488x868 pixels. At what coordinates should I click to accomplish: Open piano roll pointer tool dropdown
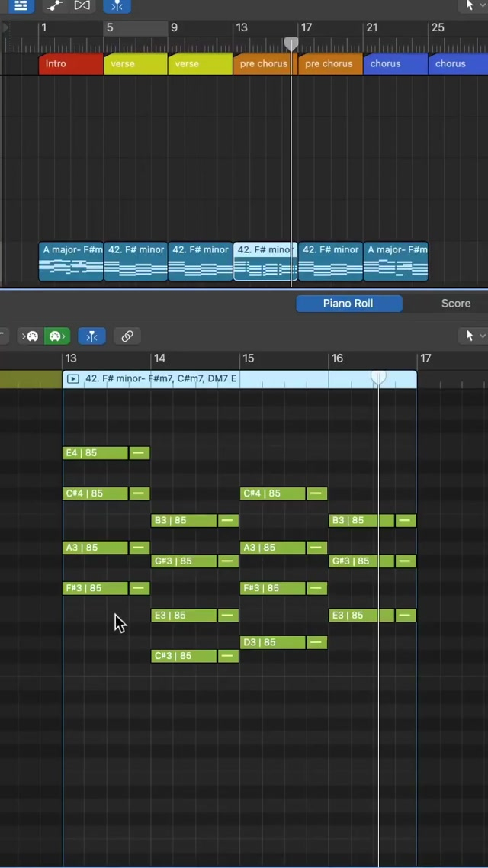[x=474, y=336]
